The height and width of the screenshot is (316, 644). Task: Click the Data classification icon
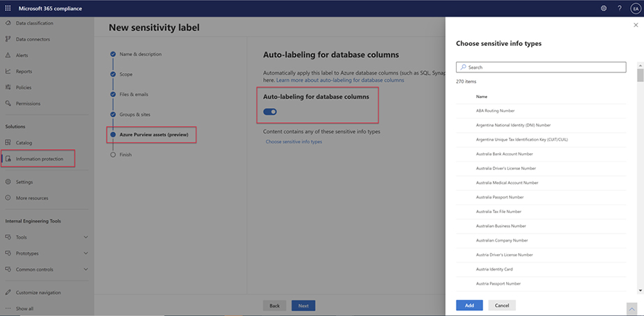click(8, 24)
